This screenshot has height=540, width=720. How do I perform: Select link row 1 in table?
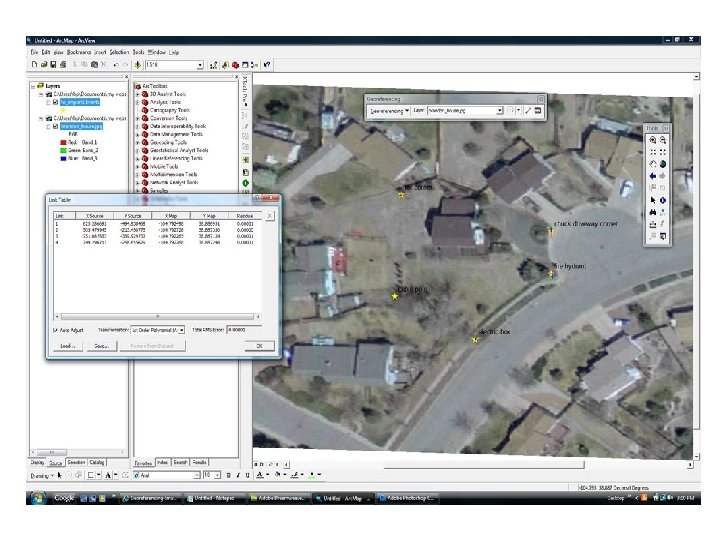[156, 224]
